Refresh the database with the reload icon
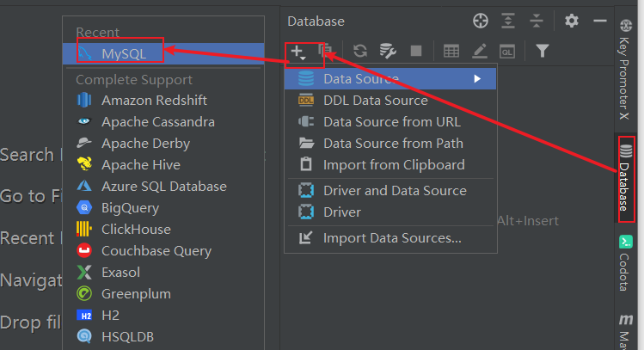Screen dimensions: 644x350 coord(360,51)
